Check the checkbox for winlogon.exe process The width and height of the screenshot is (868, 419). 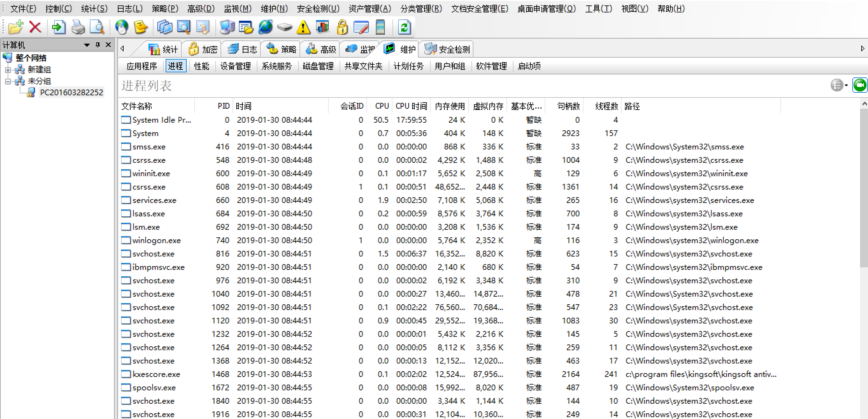tap(126, 240)
